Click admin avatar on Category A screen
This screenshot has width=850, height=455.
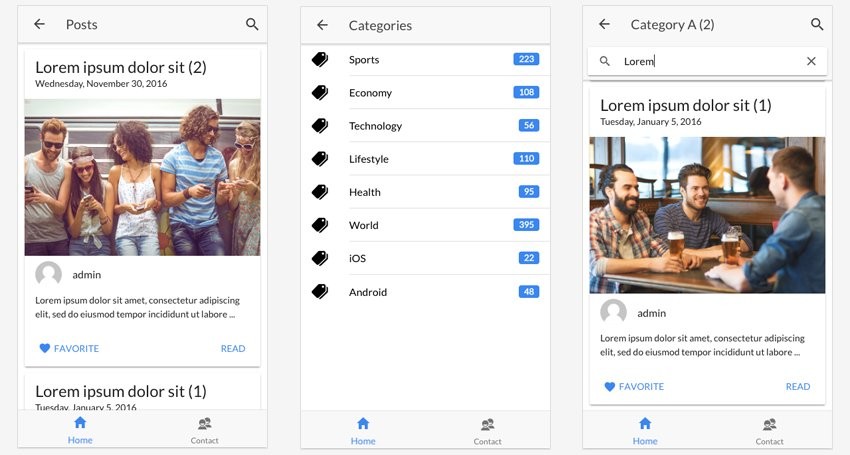pyautogui.click(x=614, y=312)
